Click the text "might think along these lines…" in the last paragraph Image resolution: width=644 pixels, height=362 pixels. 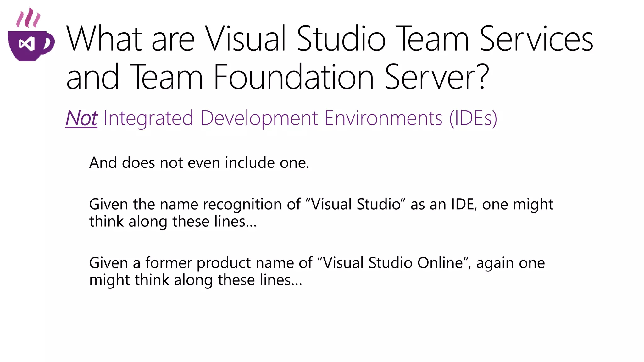[x=196, y=280]
